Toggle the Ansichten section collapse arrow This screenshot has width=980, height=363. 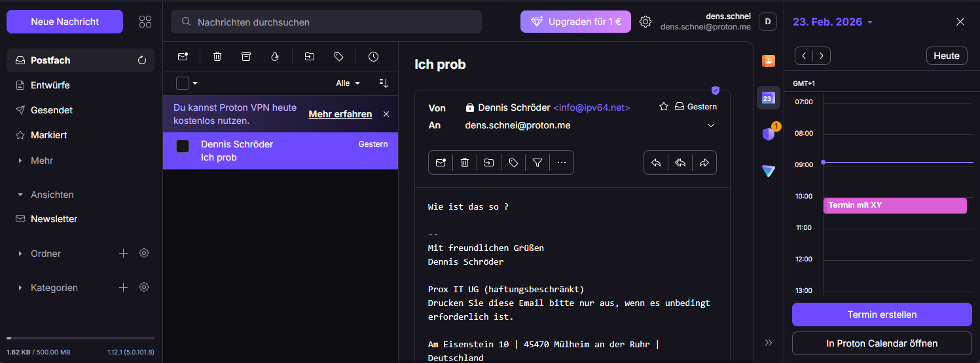20,195
